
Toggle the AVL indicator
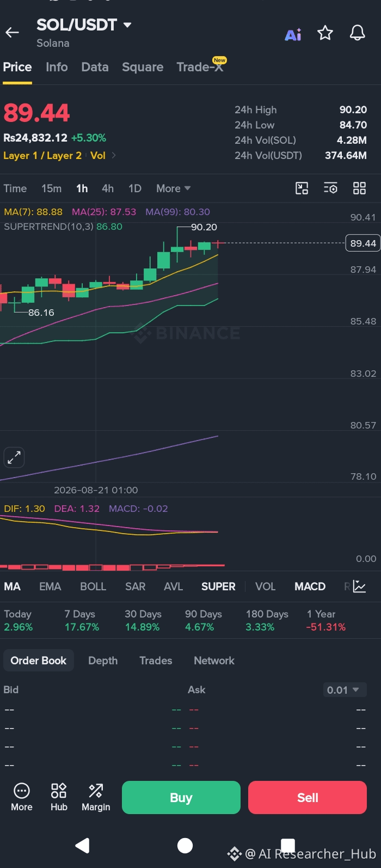[x=173, y=586]
